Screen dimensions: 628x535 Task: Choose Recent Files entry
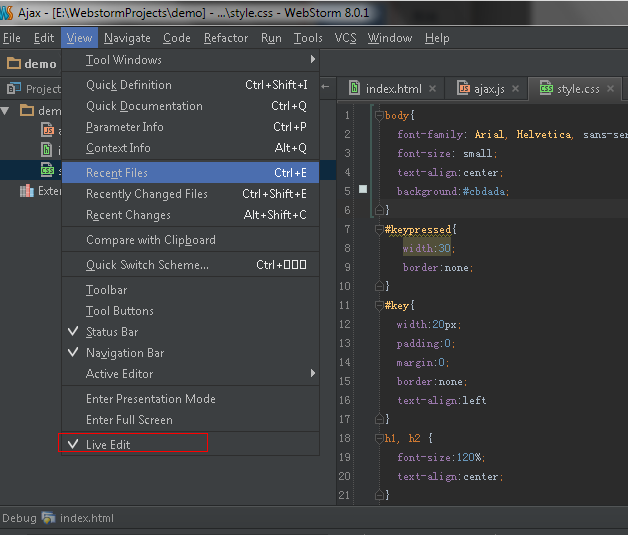(x=191, y=173)
